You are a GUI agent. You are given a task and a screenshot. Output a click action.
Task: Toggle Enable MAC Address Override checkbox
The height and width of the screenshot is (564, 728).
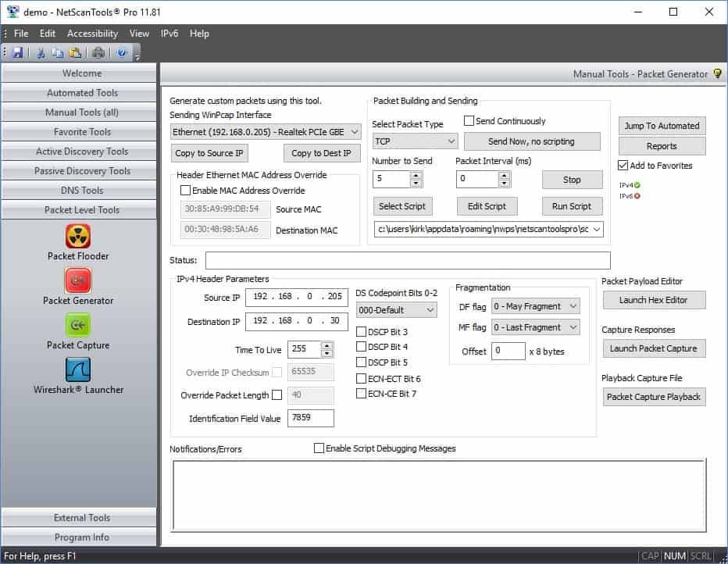[x=185, y=191]
